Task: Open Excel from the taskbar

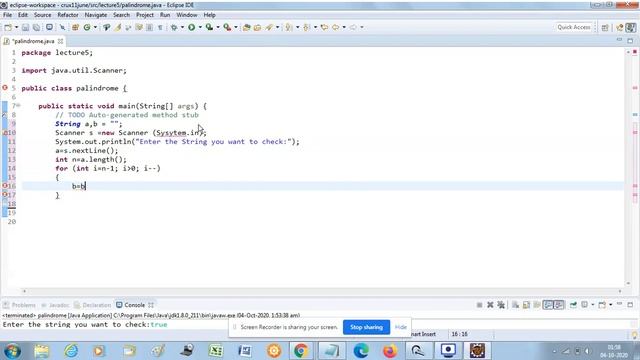Action: [x=216, y=351]
